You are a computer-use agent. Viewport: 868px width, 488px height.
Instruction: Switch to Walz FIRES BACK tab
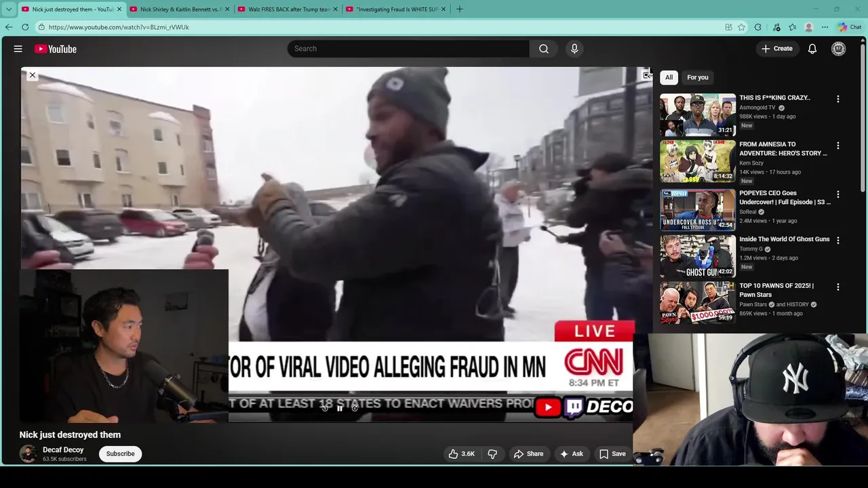(x=288, y=9)
